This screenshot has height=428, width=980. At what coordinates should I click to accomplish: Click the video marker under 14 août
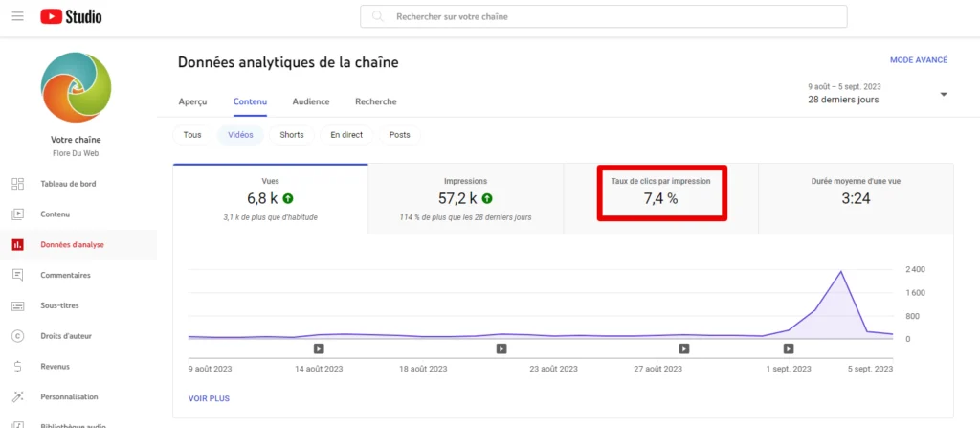(318, 349)
